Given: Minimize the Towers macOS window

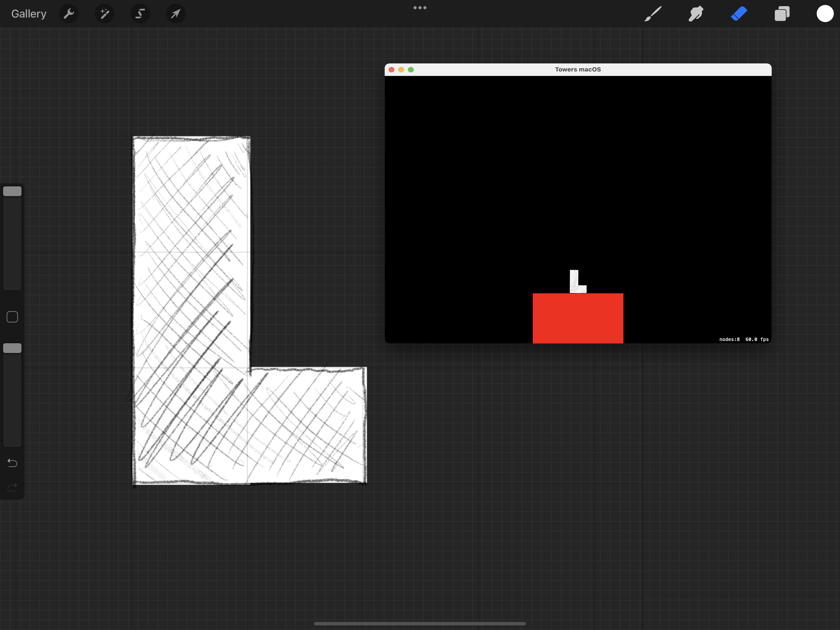Looking at the screenshot, I should coord(401,70).
